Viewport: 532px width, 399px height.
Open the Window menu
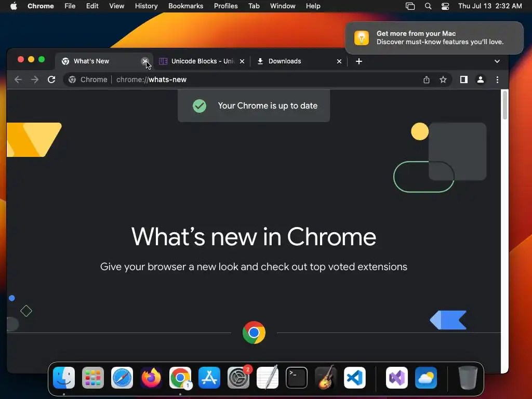pyautogui.click(x=283, y=6)
